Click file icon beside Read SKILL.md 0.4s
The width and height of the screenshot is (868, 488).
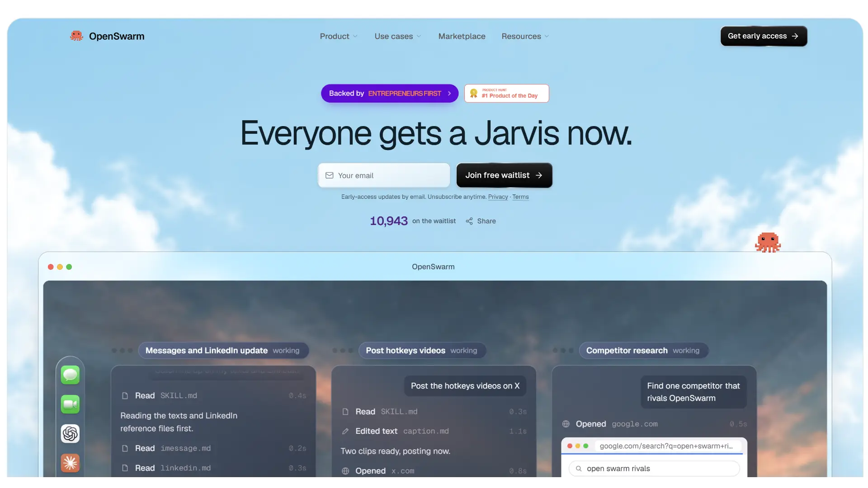click(125, 396)
